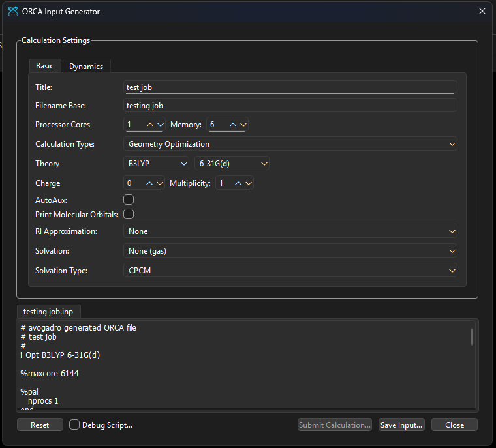Check the Debug Script option
This screenshot has width=496, height=448.
[74, 425]
